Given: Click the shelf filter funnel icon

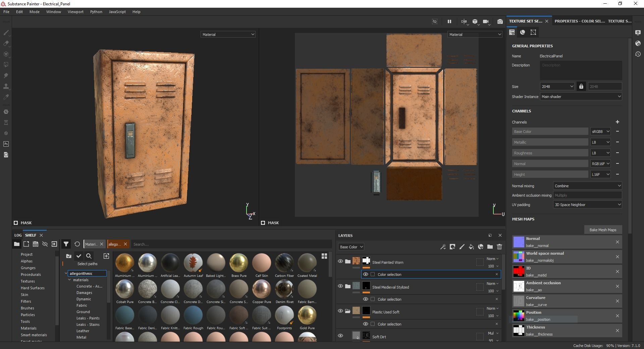Looking at the screenshot, I should pyautogui.click(x=66, y=244).
